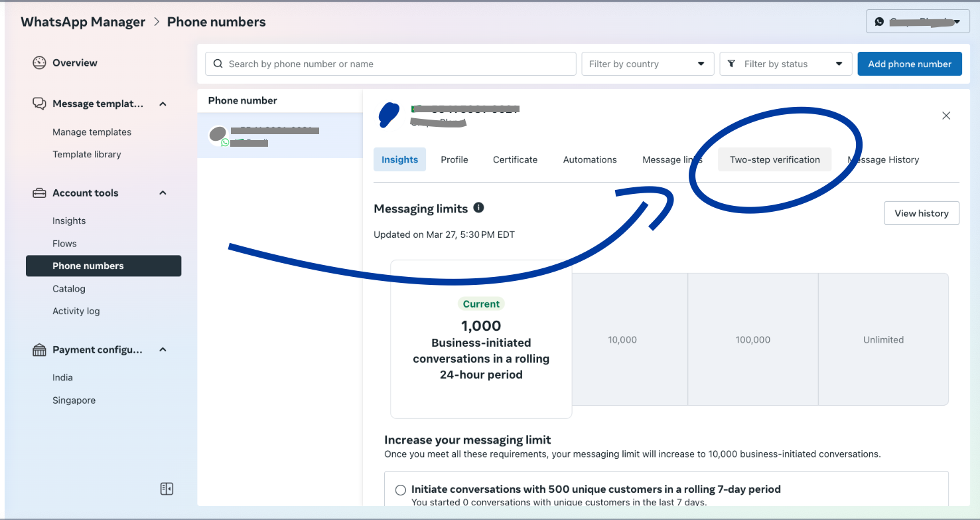Screen dimensions: 980x520
Task: Click the 100,000 messaging limit tier
Action: 753,339
